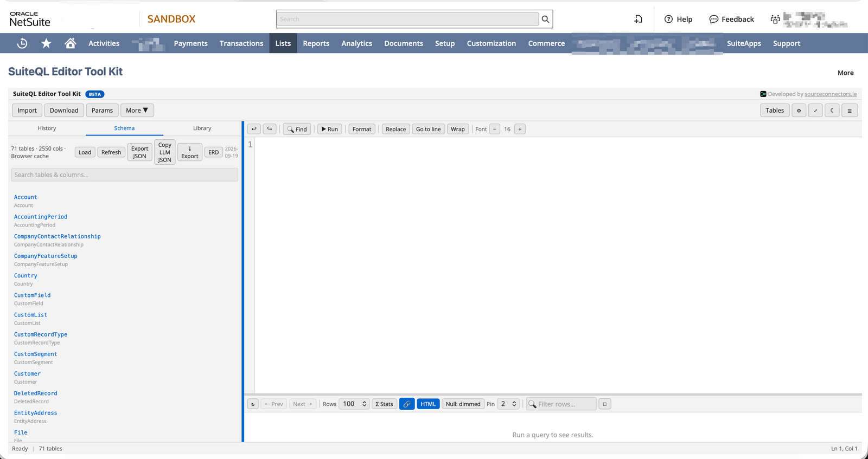Open the settings gear next to Tables
The image size is (868, 459).
[799, 111]
